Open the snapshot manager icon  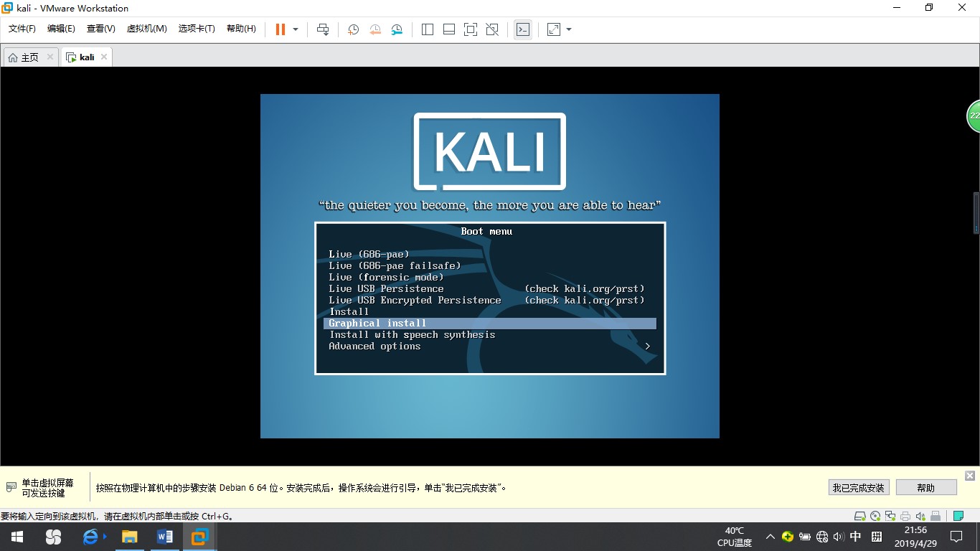(397, 29)
